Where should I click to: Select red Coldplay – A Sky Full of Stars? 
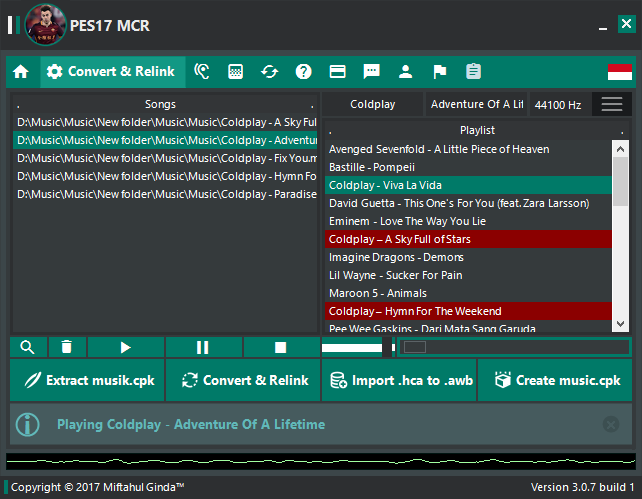coord(468,239)
